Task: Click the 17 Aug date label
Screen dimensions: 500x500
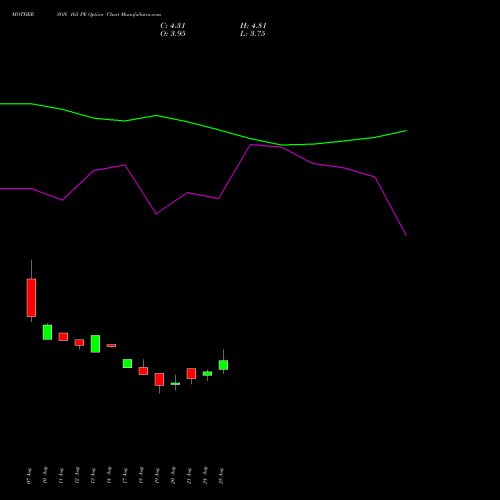Action: (125, 476)
